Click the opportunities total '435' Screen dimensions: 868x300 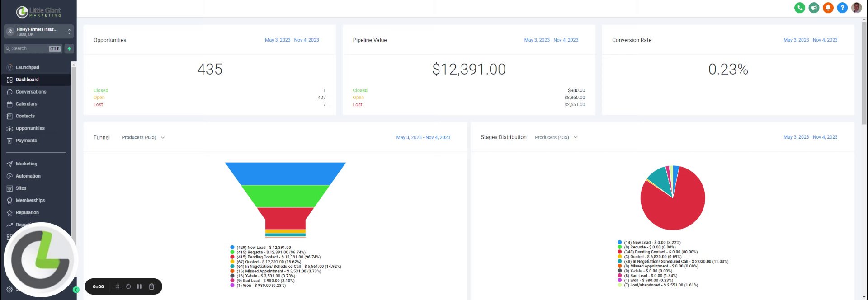point(210,69)
